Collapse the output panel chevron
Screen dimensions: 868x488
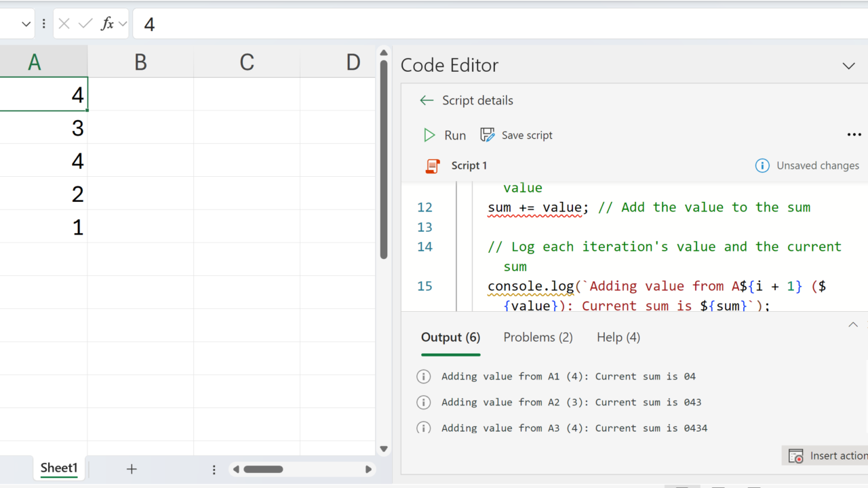click(x=853, y=325)
